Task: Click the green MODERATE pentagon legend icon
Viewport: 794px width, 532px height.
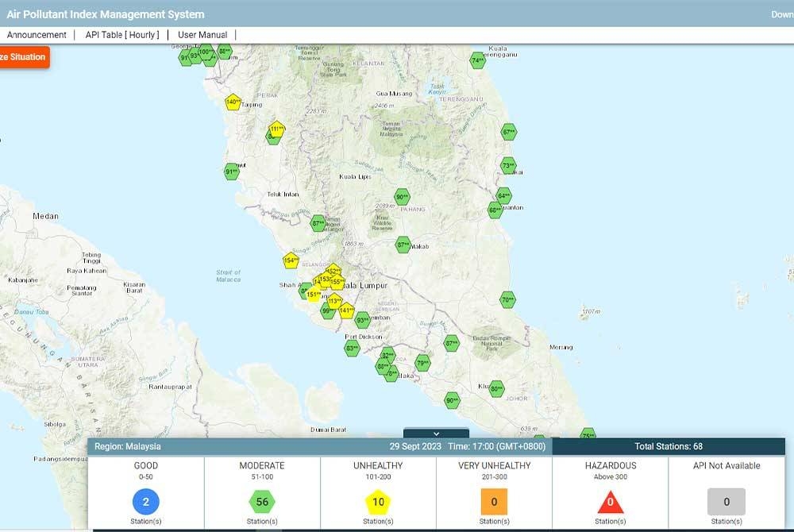Action: 260,502
